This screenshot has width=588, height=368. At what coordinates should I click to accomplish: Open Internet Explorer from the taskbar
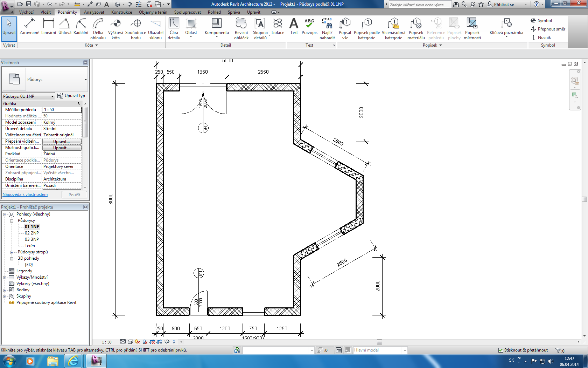click(x=73, y=361)
